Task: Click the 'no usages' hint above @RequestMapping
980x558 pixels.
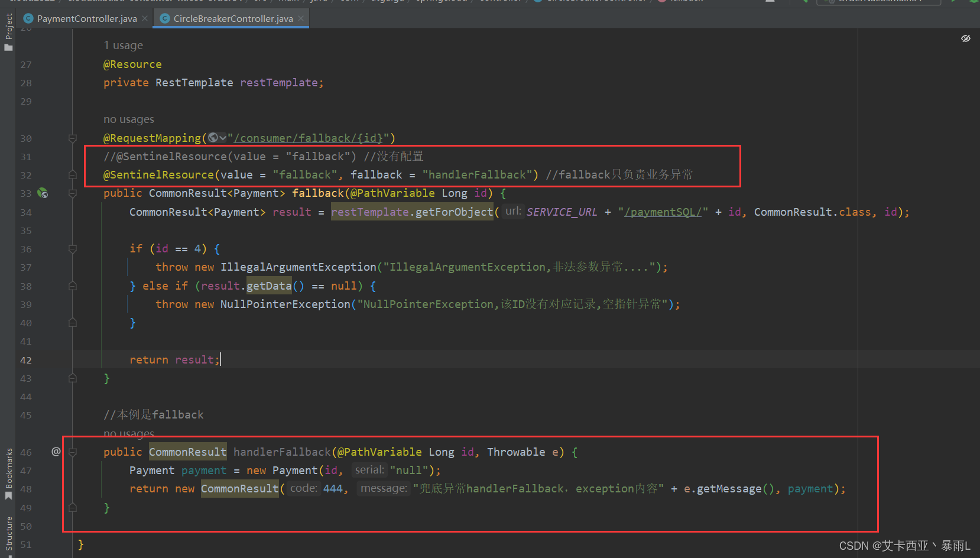Action: 129,119
